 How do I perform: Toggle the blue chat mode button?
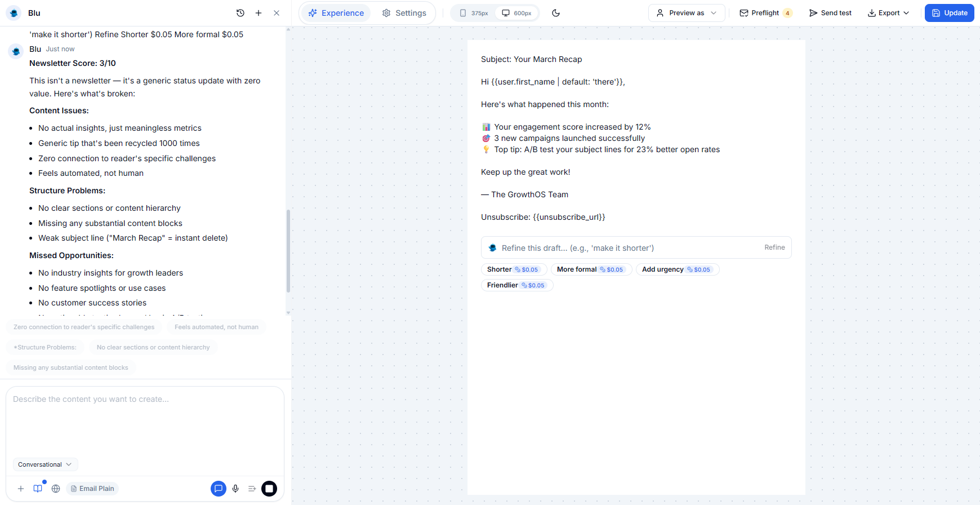coord(219,489)
